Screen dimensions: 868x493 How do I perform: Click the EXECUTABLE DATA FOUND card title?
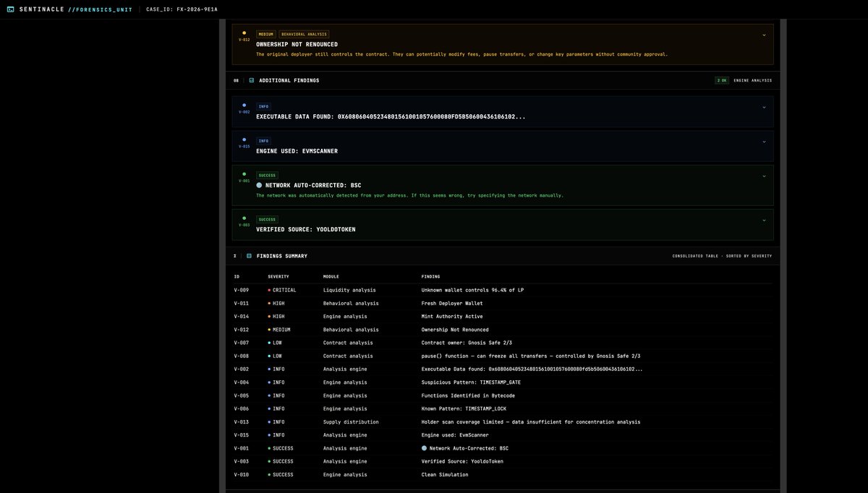[x=391, y=116]
